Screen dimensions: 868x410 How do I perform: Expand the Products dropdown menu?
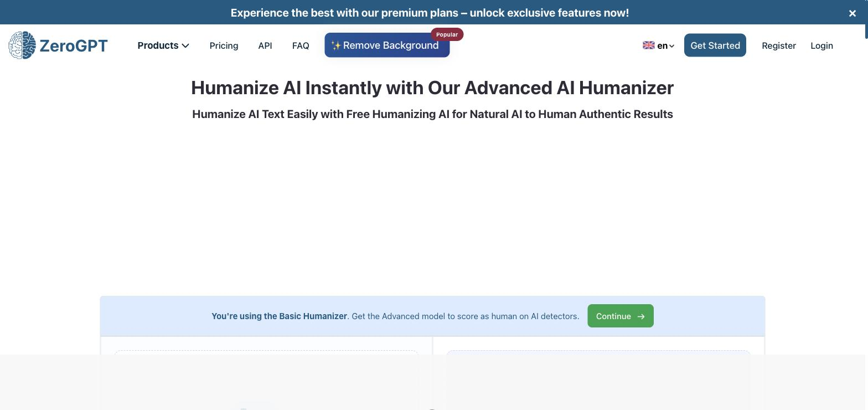(163, 45)
